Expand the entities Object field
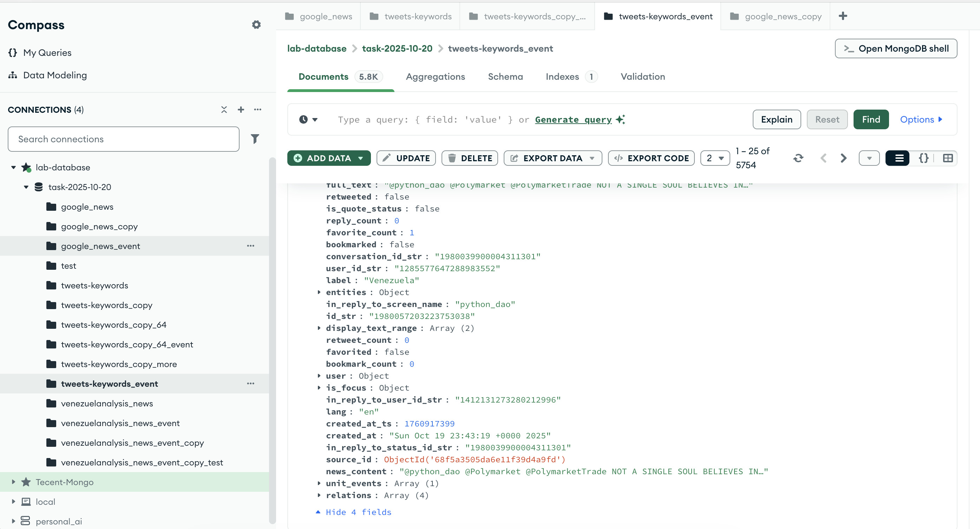980x529 pixels. [x=319, y=292]
